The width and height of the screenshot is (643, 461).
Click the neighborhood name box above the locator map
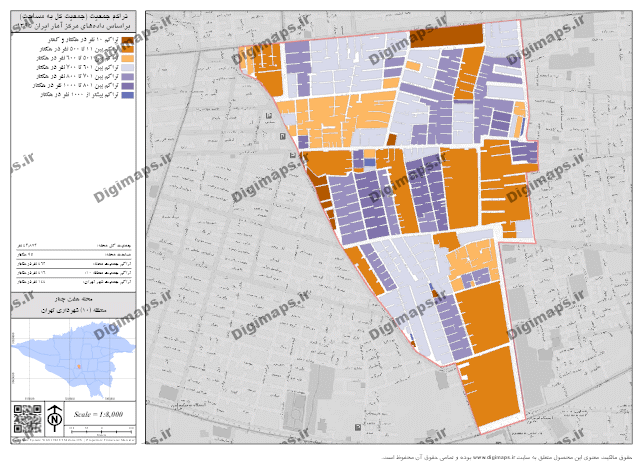(x=73, y=305)
